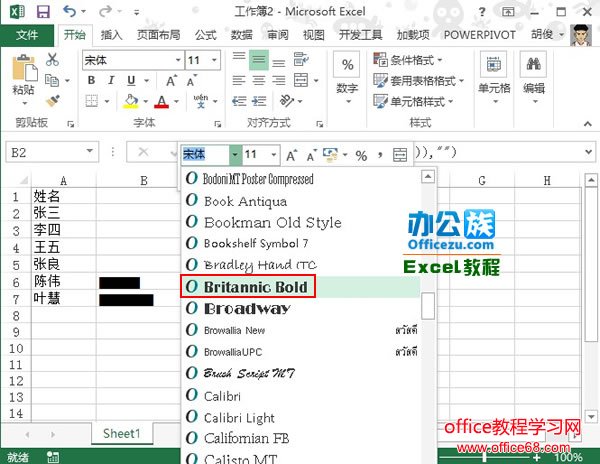Switch to the 插入 Insert tab
The height and width of the screenshot is (464, 600).
(111, 35)
